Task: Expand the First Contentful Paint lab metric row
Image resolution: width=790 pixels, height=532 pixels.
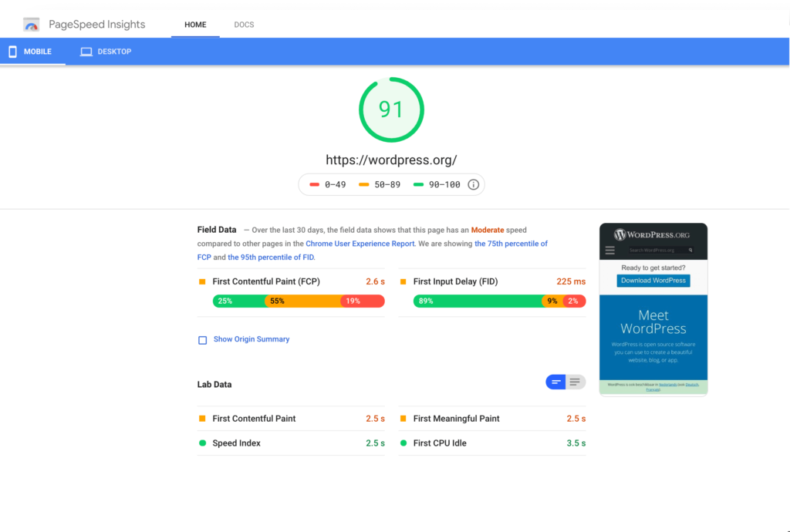Action: pos(291,419)
